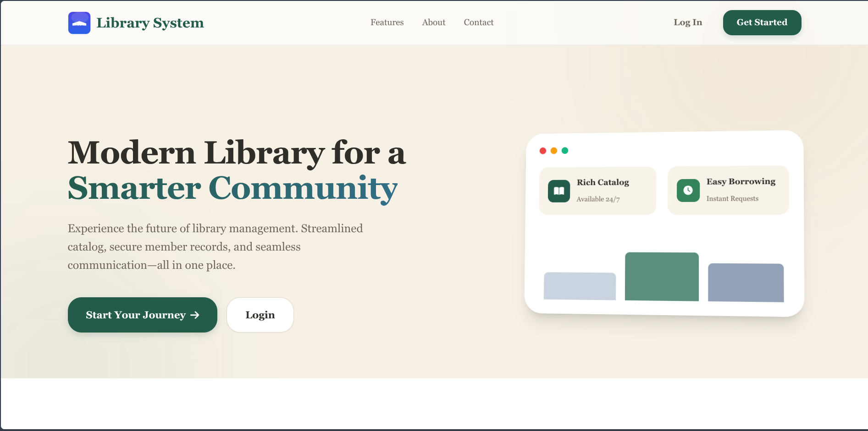Image resolution: width=868 pixels, height=431 pixels.
Task: Select the Rich Catalog card
Action: tap(597, 191)
